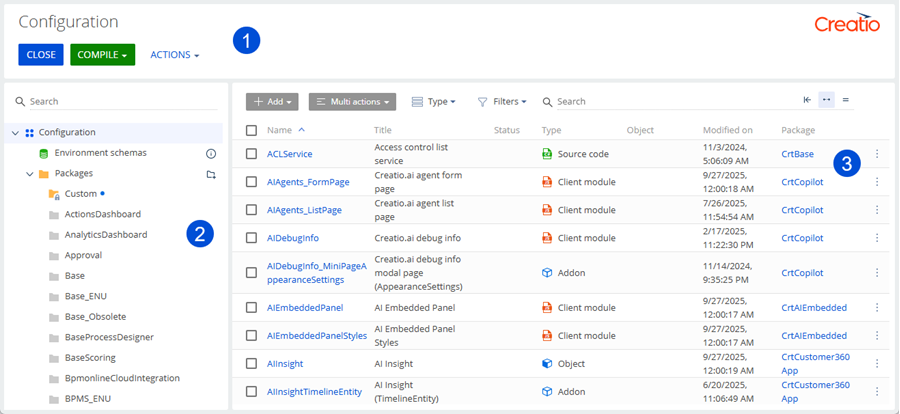Open the three-dot menu for ACLService row
This screenshot has width=900, height=414.
[x=877, y=154]
